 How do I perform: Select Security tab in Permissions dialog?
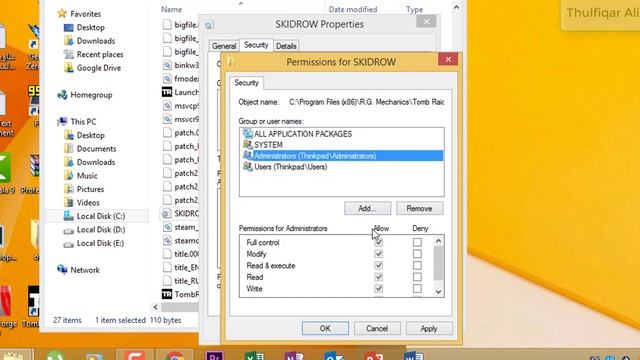[x=246, y=83]
